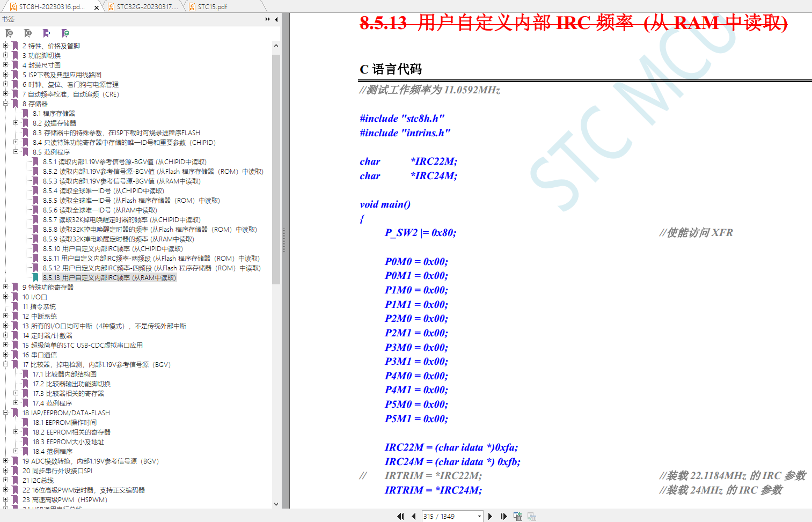812x522 pixels.
Task: Click the bookmarks panel vertical scrollbar thumb
Action: coord(276,169)
